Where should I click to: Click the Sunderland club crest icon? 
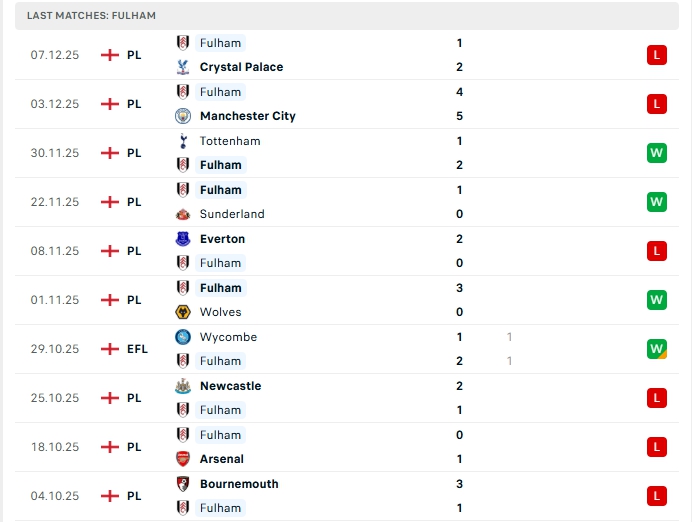tap(183, 214)
